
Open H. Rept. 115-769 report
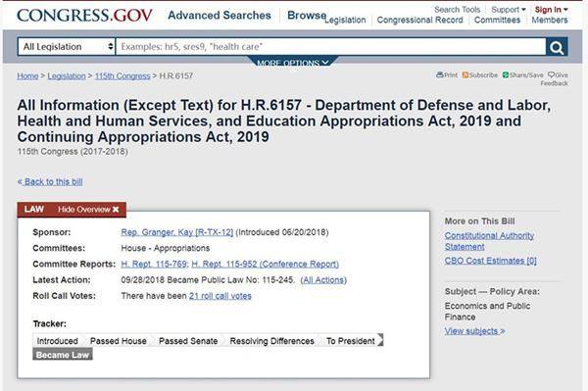[x=154, y=265]
